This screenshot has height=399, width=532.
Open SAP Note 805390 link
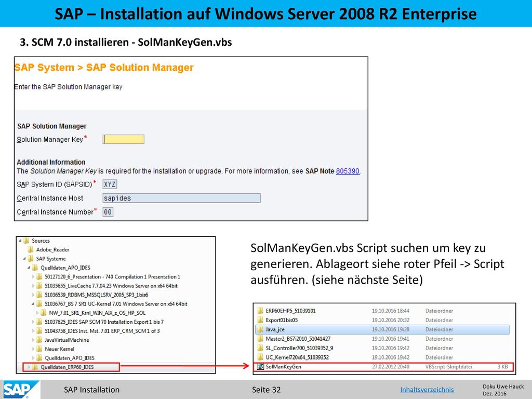tap(348, 171)
